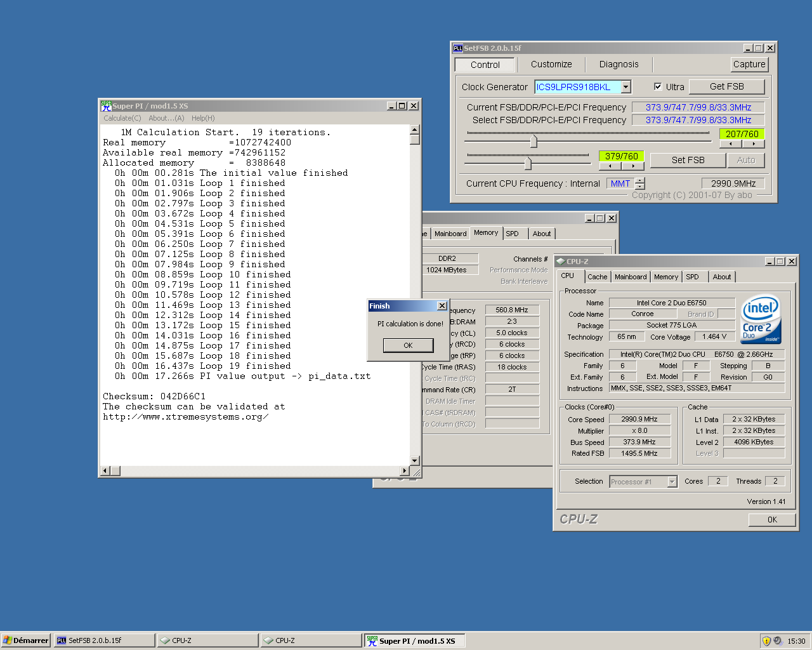The image size is (812, 650).
Task: Click the Core Voltage 1.464 V value
Action: click(x=714, y=336)
